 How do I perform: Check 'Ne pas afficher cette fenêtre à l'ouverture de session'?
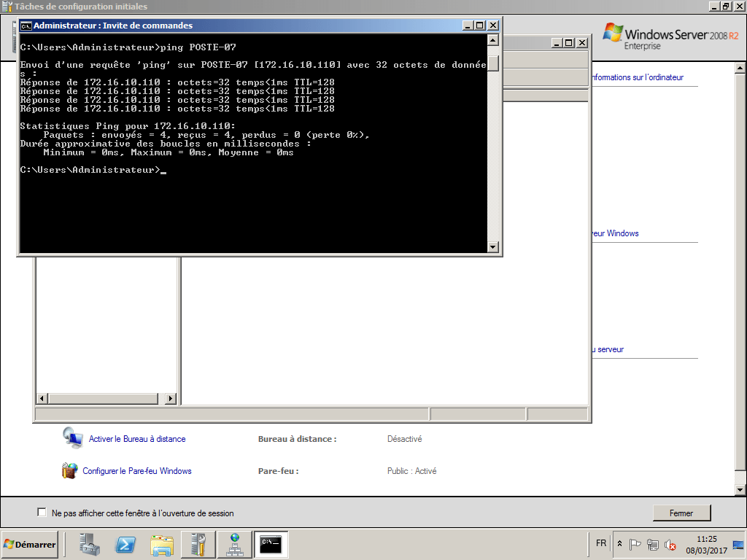point(42,513)
